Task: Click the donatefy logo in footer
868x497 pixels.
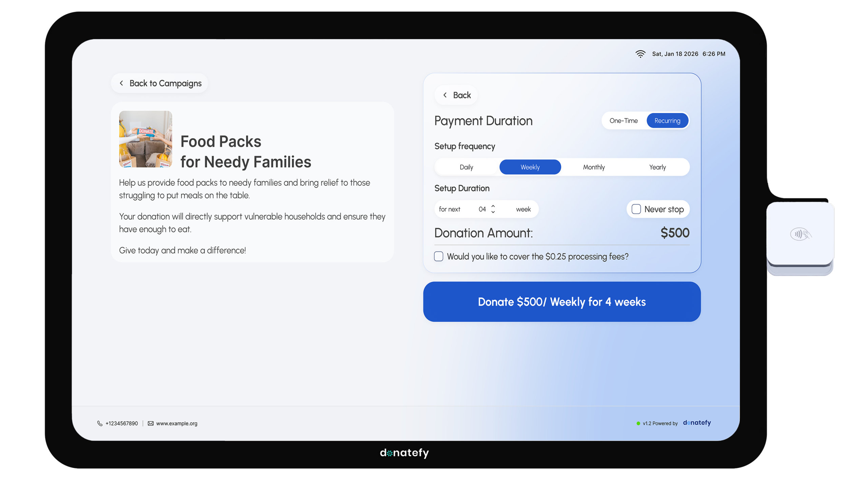Action: click(697, 423)
